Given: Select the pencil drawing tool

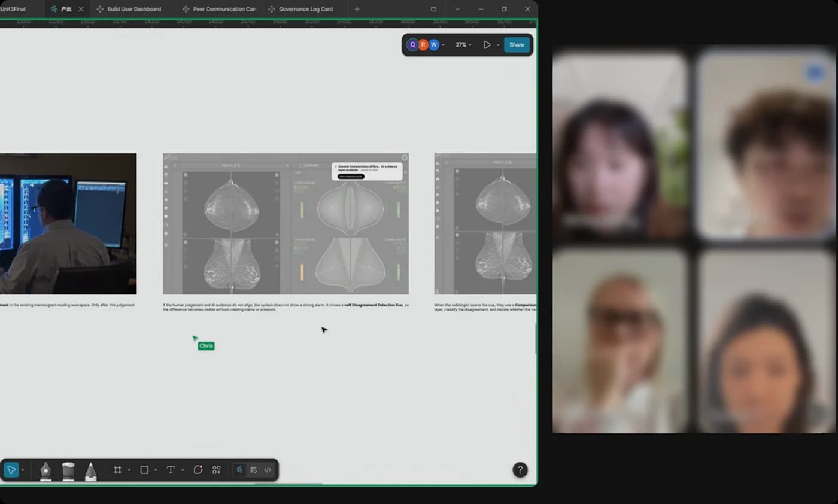Looking at the screenshot, I should (90, 471).
